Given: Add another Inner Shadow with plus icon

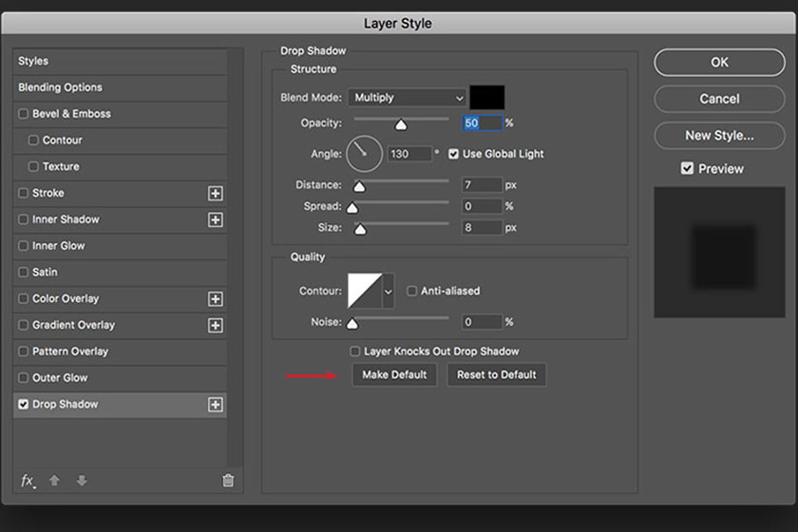Looking at the screenshot, I should click(x=216, y=220).
